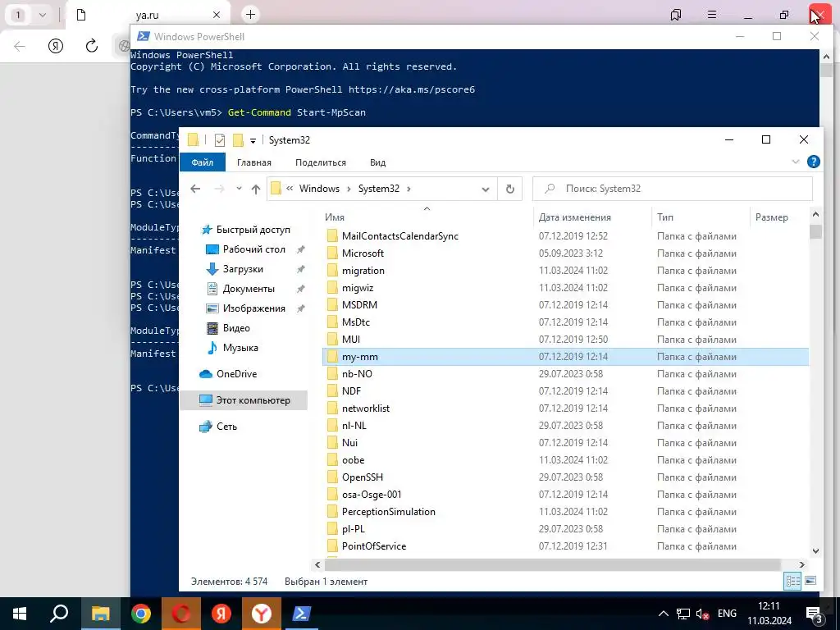Click the search System32 field

[x=673, y=189]
